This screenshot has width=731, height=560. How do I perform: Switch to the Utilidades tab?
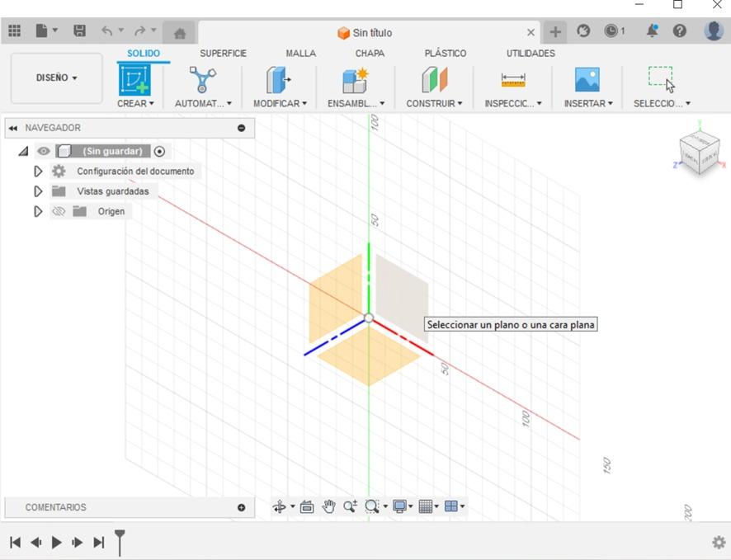click(x=531, y=54)
